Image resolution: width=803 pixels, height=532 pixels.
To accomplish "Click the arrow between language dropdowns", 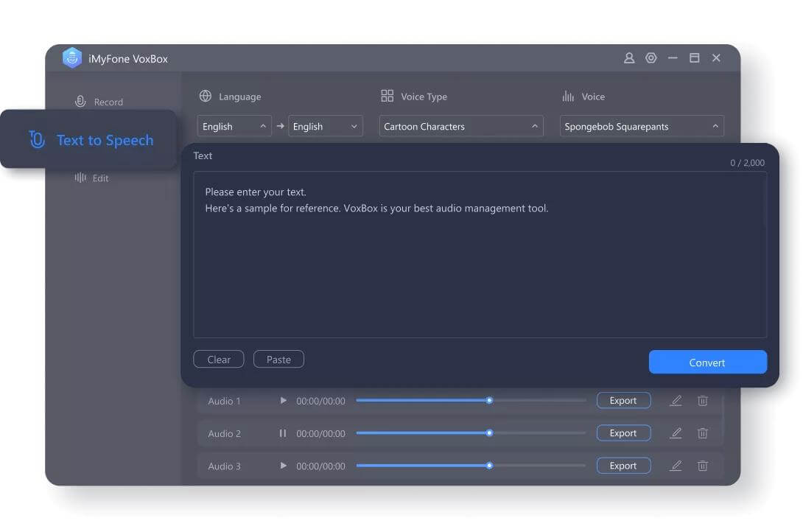I will pos(280,126).
